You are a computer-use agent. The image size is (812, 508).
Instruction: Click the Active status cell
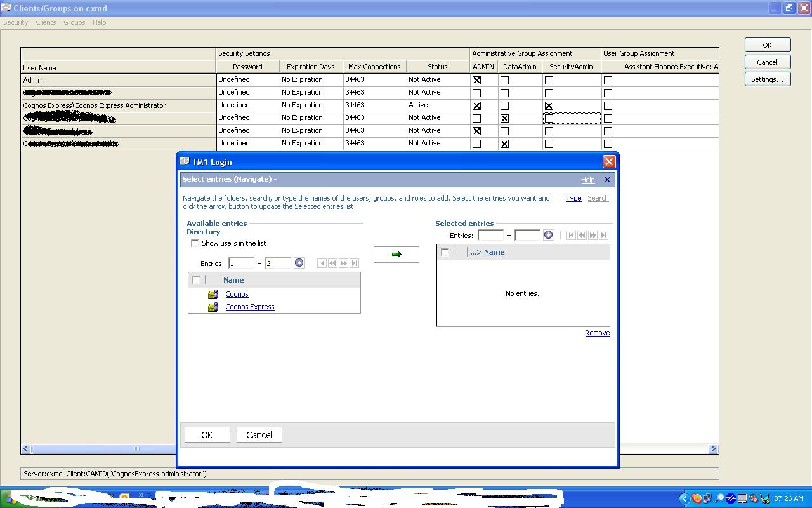click(x=438, y=105)
